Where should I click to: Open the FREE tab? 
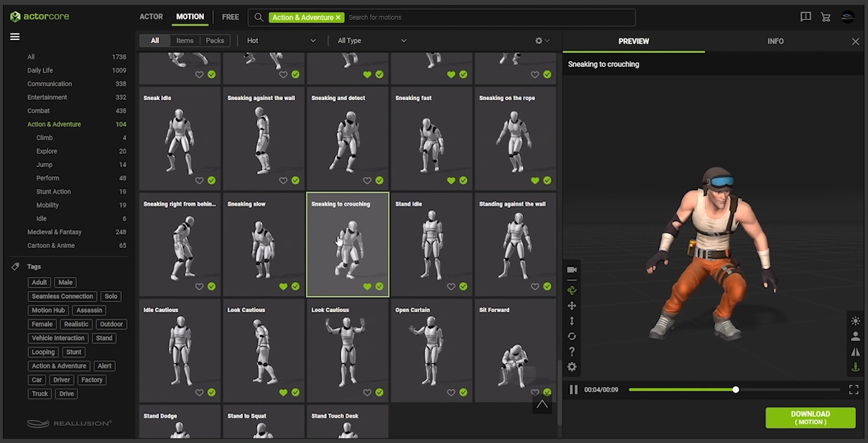(230, 17)
